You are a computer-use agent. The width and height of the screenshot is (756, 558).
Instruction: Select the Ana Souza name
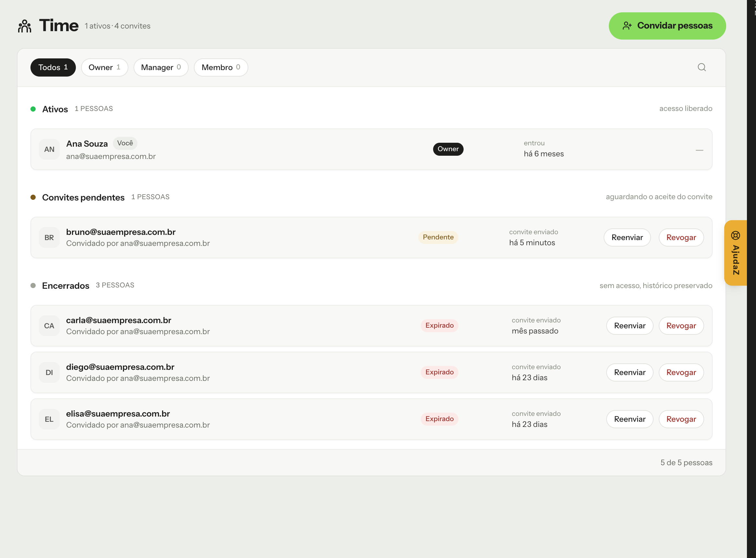click(x=87, y=144)
